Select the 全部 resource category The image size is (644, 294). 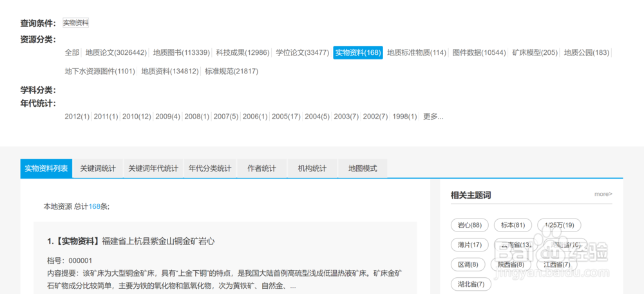click(x=72, y=53)
